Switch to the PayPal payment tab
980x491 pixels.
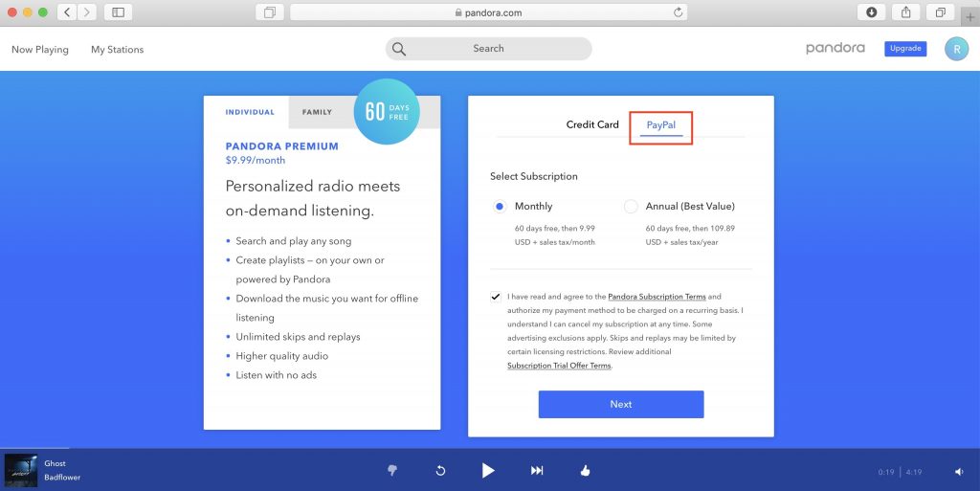pyautogui.click(x=661, y=125)
